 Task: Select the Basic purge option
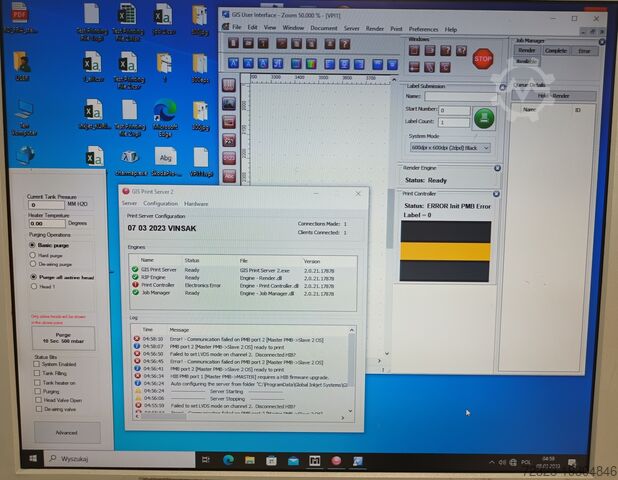(34, 244)
